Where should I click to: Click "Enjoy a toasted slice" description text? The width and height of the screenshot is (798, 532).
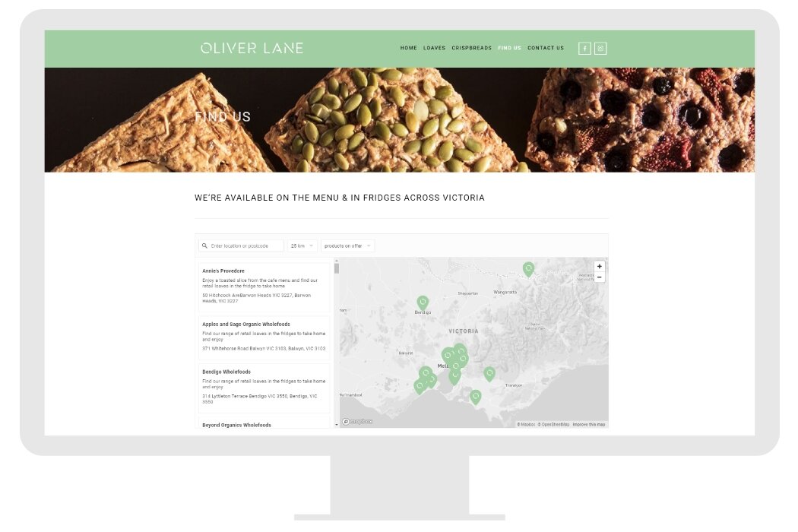click(260, 283)
